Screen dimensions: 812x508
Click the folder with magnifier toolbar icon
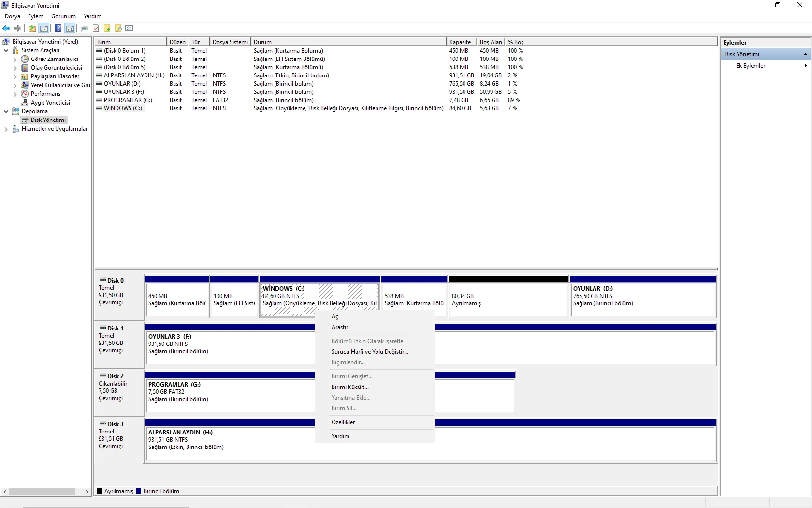pyautogui.click(x=118, y=28)
